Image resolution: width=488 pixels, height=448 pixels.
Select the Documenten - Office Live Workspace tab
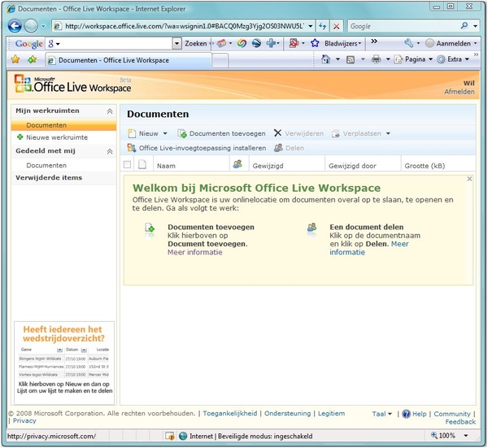coord(129,60)
